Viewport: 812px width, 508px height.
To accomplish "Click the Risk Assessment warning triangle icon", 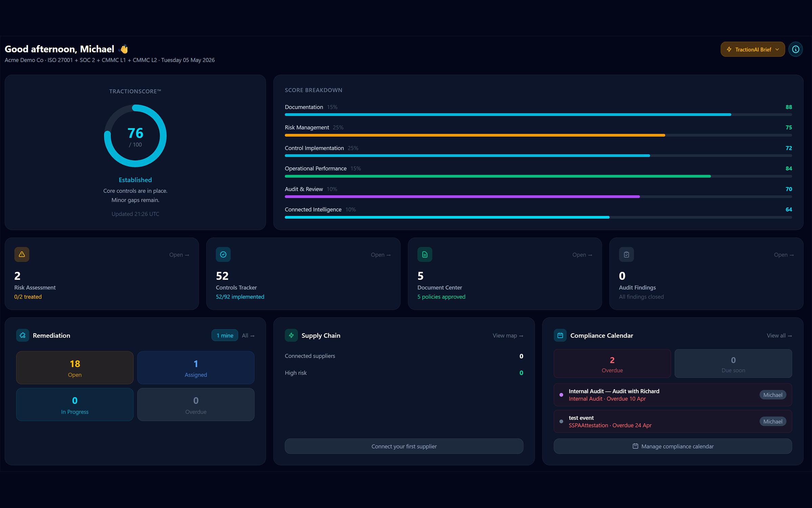I will pos(22,254).
